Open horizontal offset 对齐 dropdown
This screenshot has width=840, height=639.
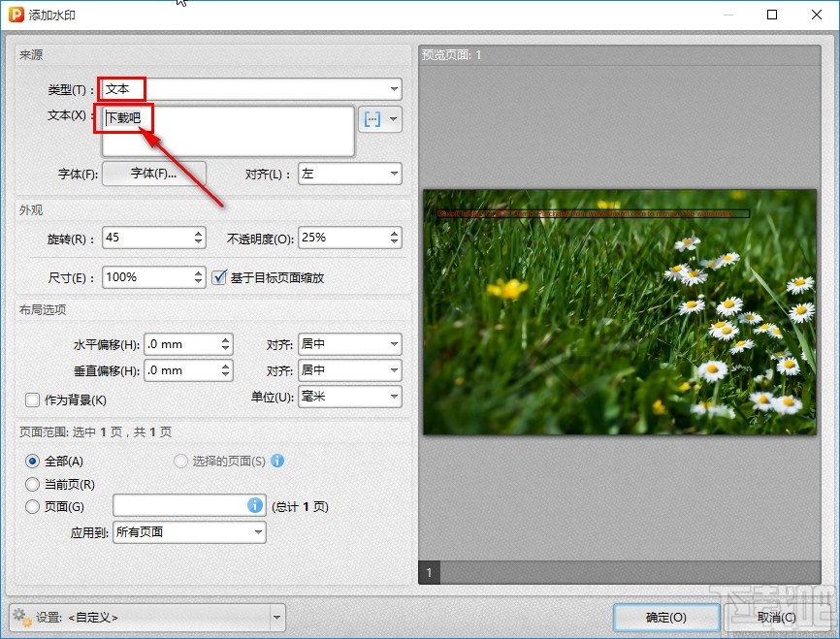[350, 344]
